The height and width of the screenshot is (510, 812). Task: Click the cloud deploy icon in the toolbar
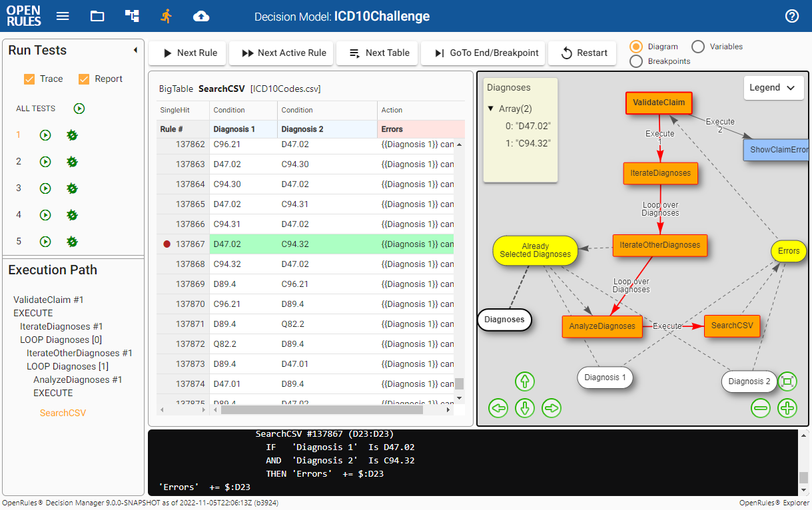pos(201,15)
